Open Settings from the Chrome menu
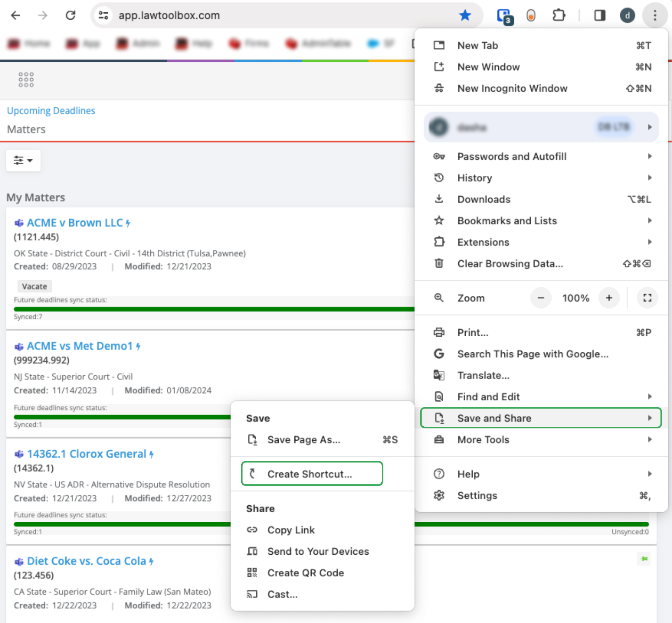672x623 pixels. 541,495
